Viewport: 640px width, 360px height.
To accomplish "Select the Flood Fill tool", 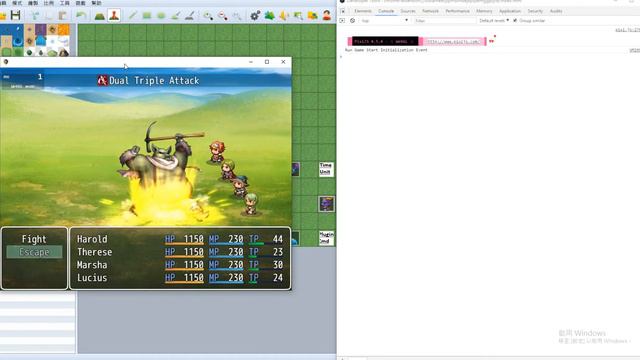I will coord(175,16).
